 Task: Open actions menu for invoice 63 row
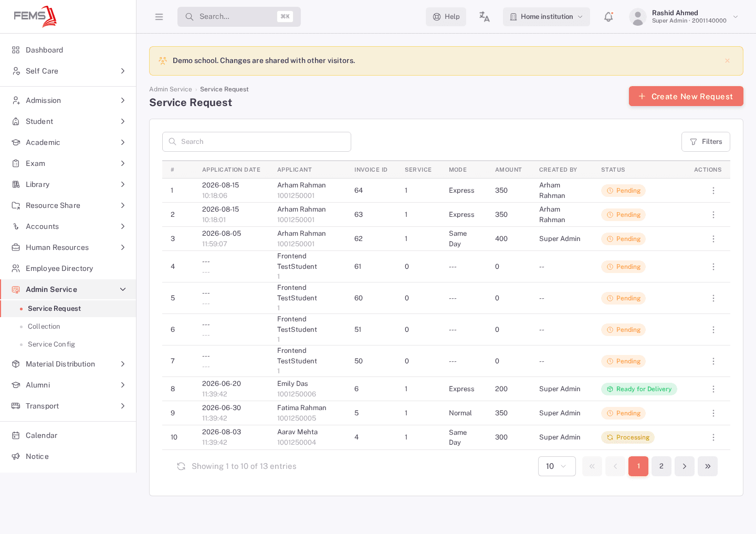713,215
